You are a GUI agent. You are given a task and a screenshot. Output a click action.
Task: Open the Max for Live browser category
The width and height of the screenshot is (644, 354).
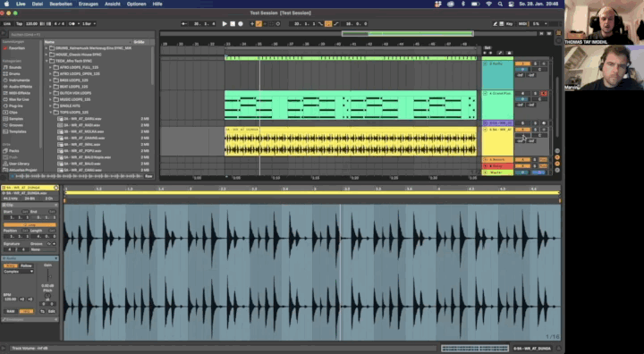(x=19, y=99)
